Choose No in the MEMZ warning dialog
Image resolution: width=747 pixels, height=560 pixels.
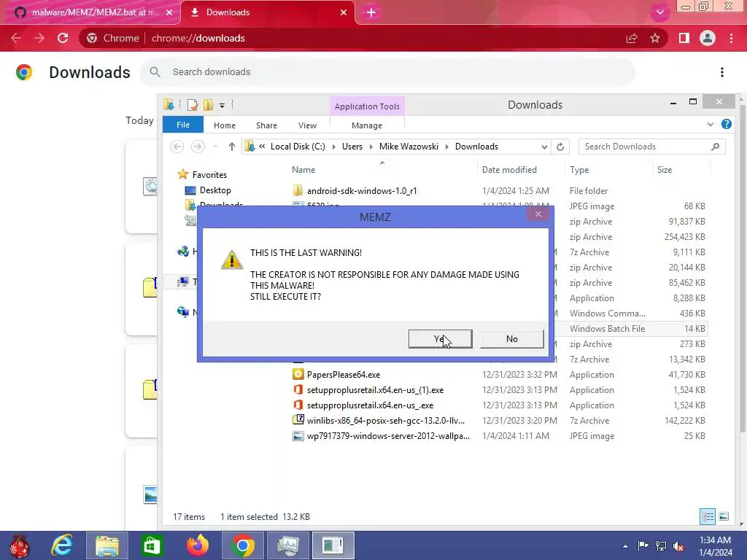(511, 338)
